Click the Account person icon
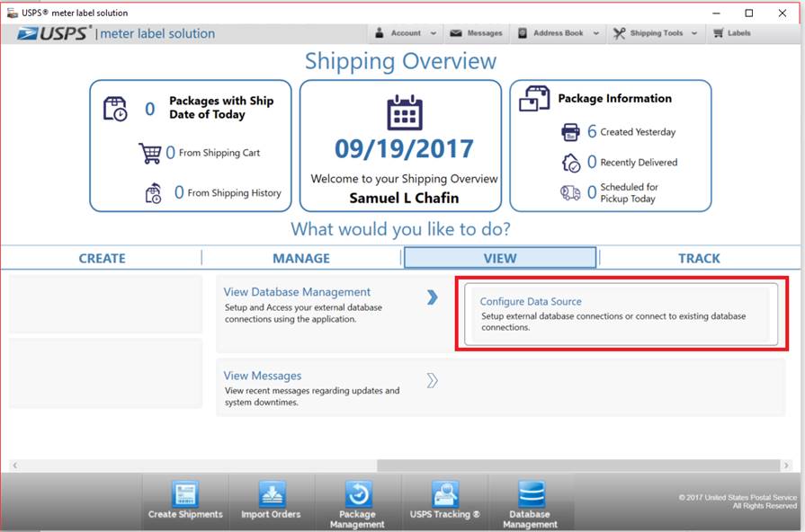805x532 pixels. click(x=380, y=33)
